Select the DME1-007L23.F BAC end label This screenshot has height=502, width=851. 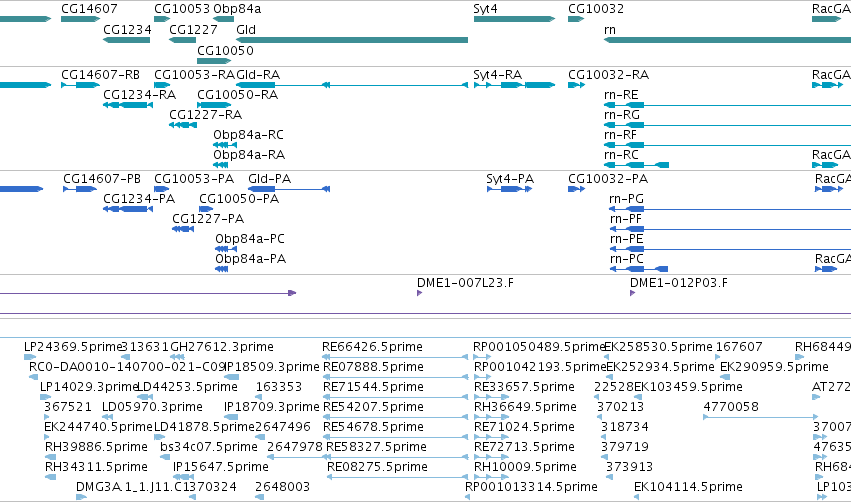click(x=465, y=283)
